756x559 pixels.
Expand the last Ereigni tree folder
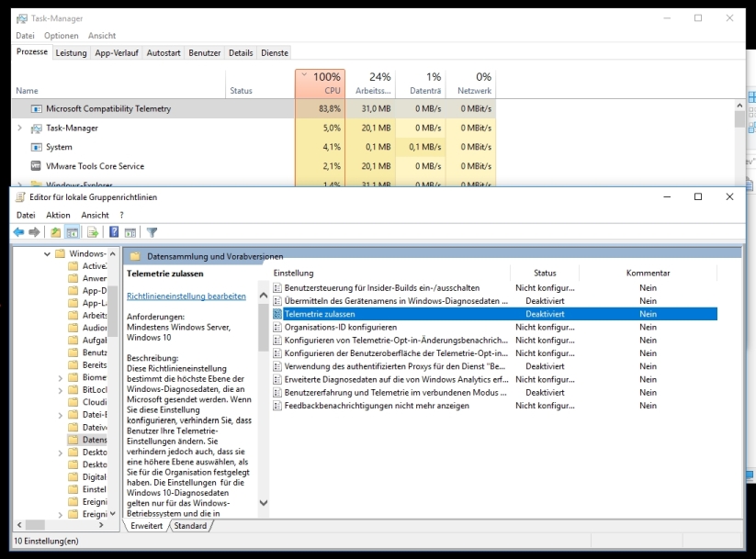click(x=61, y=515)
